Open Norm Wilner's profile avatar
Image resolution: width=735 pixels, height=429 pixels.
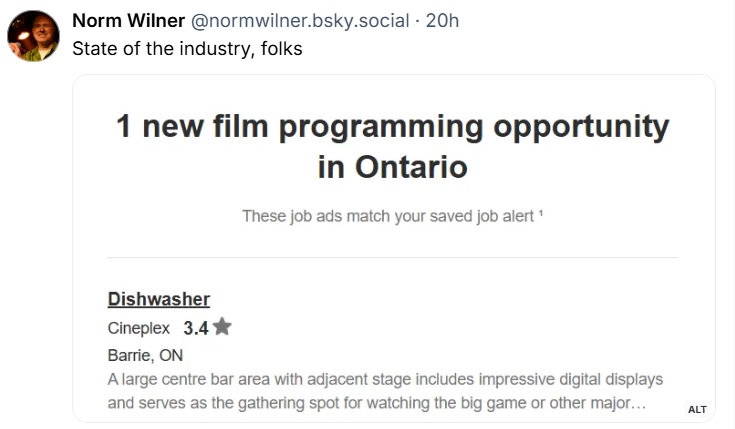pyautogui.click(x=33, y=36)
